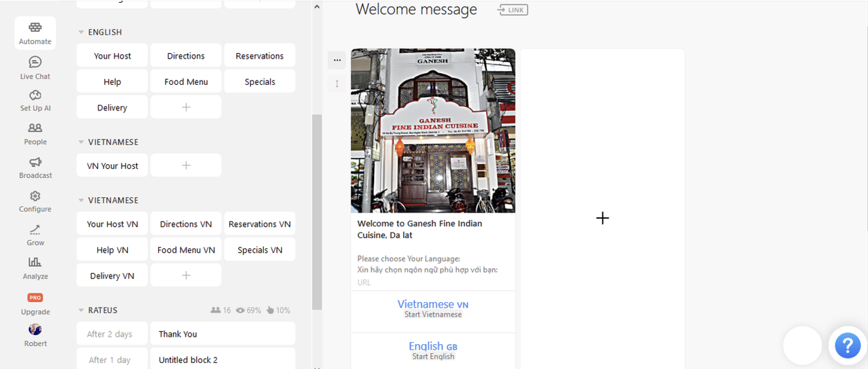This screenshot has height=369, width=868.
Task: Open the Analyze section
Action: tap(35, 269)
